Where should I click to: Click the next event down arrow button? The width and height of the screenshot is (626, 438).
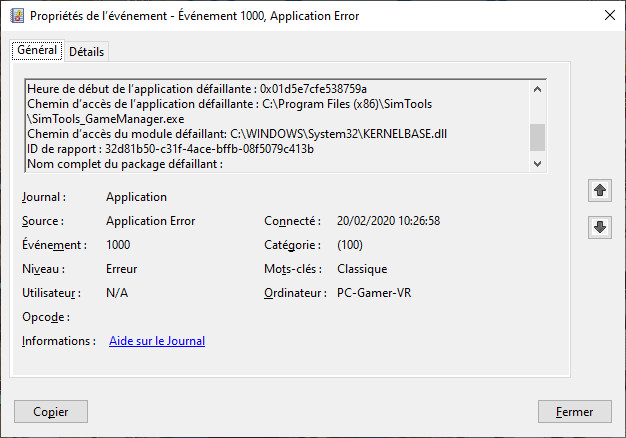tap(600, 228)
